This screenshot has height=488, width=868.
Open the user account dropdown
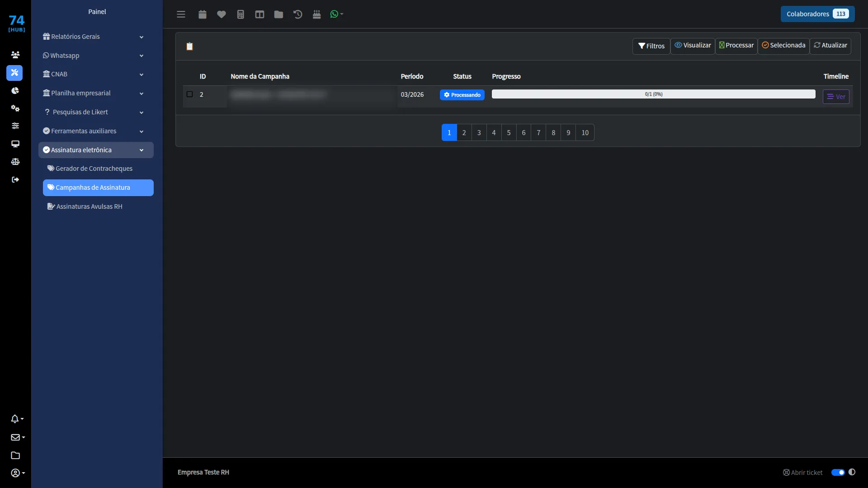click(x=18, y=473)
